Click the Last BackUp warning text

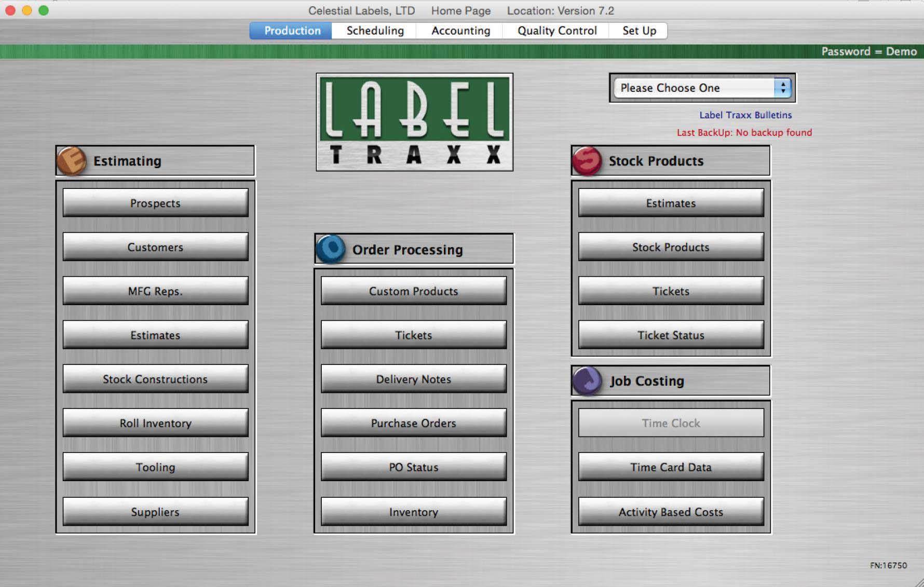pos(744,133)
